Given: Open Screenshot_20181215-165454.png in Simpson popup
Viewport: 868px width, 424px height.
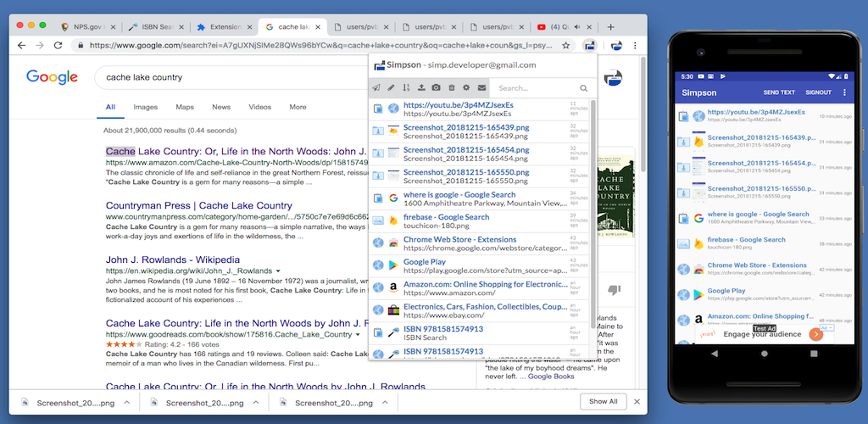Looking at the screenshot, I should (x=466, y=149).
